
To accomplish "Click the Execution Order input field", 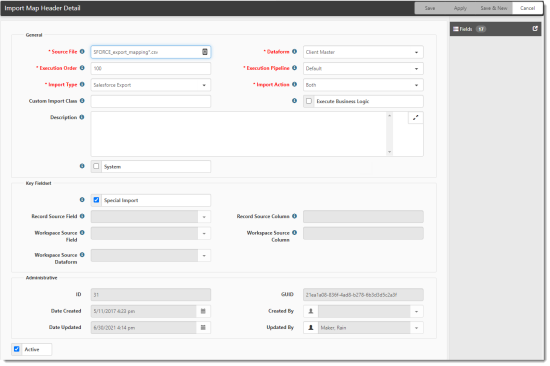I will click(x=151, y=68).
